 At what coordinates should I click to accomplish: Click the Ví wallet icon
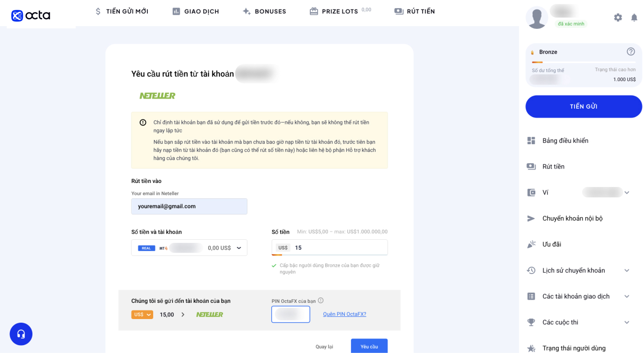531,192
